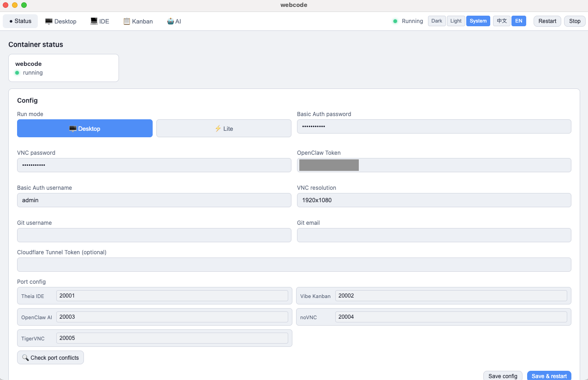Select the Status tab
Image resolution: width=588 pixels, height=380 pixels.
point(20,21)
